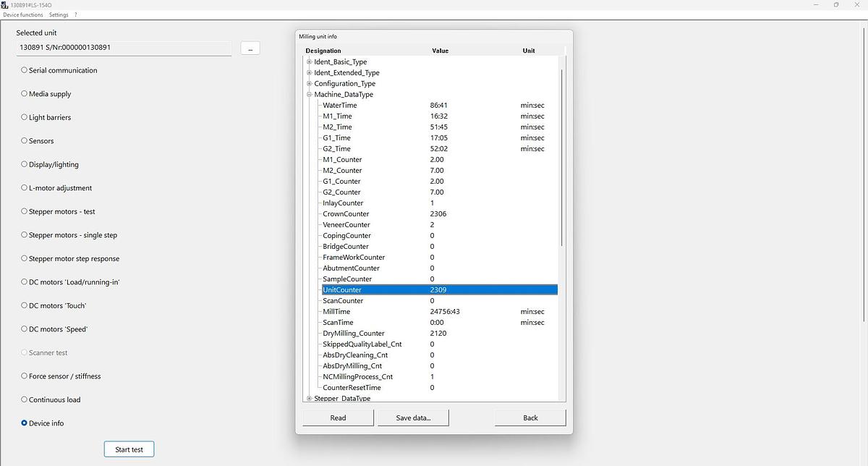Expand the Stepper_DataType node
The image size is (868, 466).
(310, 399)
